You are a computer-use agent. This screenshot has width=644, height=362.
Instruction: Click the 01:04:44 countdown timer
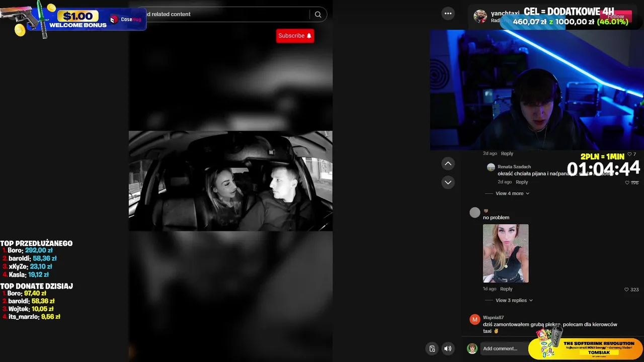point(604,168)
